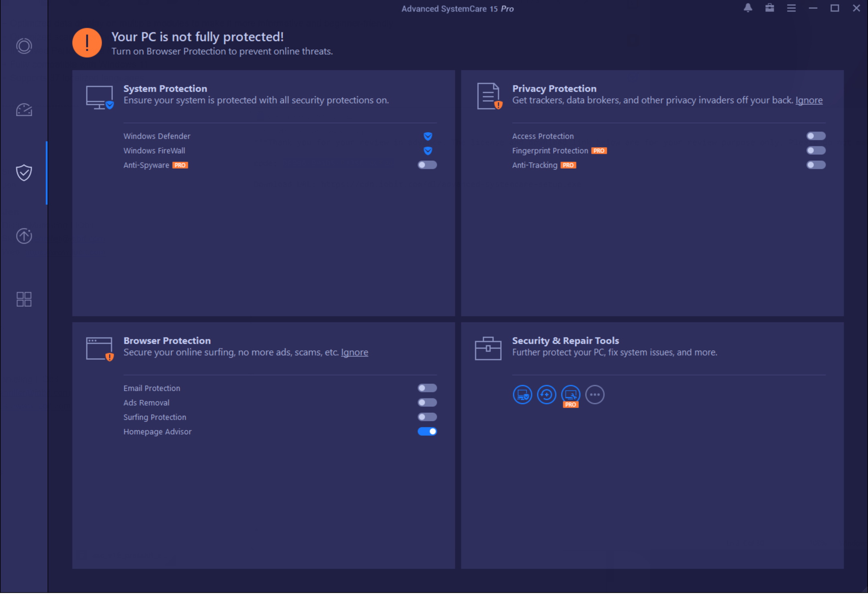Open the Toolbox grid sidebar icon

click(24, 299)
